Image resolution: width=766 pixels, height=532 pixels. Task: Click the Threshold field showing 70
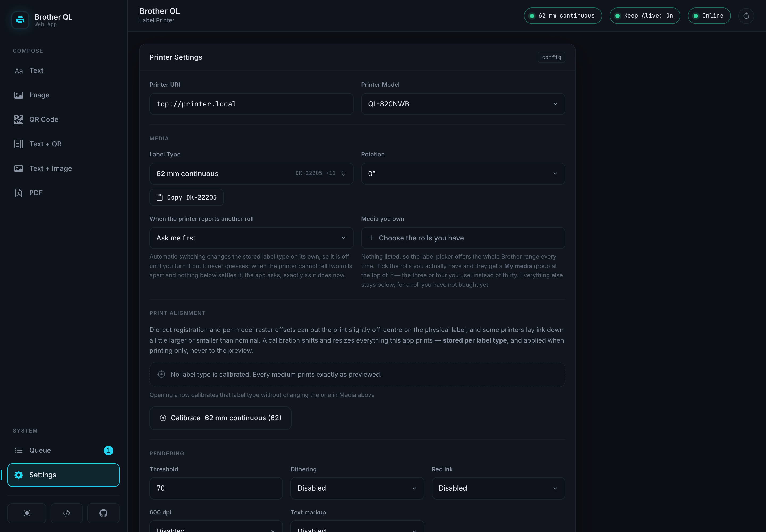coord(216,488)
